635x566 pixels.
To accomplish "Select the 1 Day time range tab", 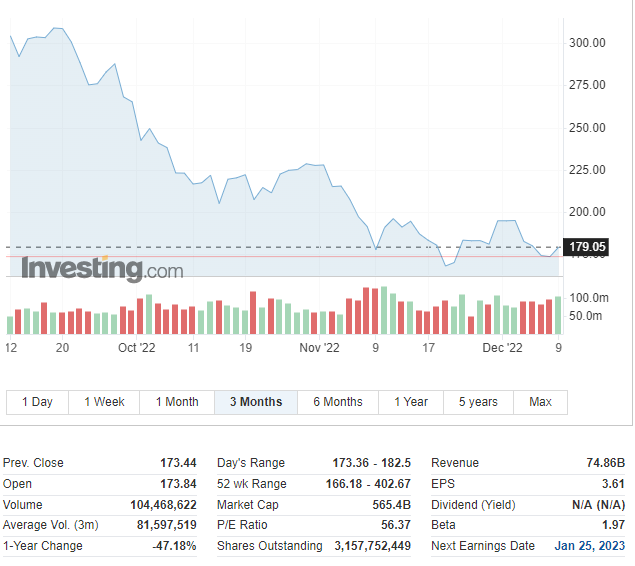I will point(37,402).
